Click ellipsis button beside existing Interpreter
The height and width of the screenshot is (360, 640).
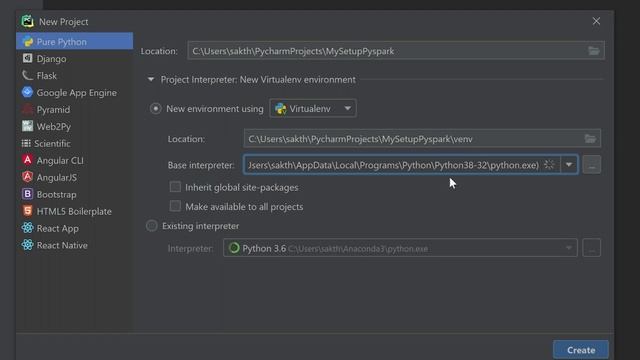pos(592,248)
